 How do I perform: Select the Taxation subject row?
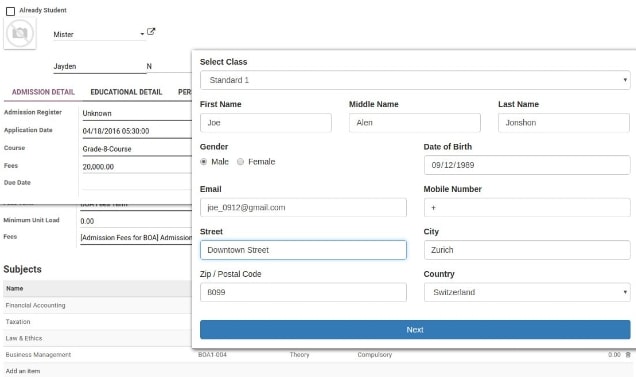click(x=97, y=322)
